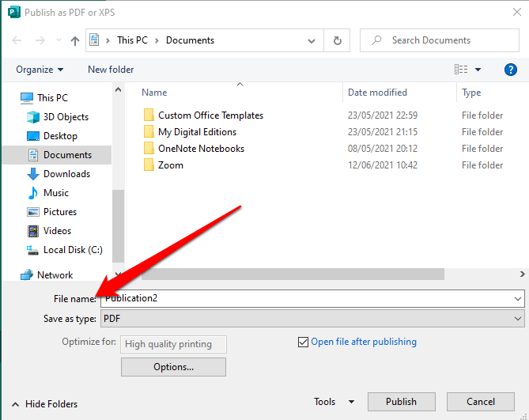Sort files by Date modified column header
The height and width of the screenshot is (420, 529).
[x=377, y=93]
